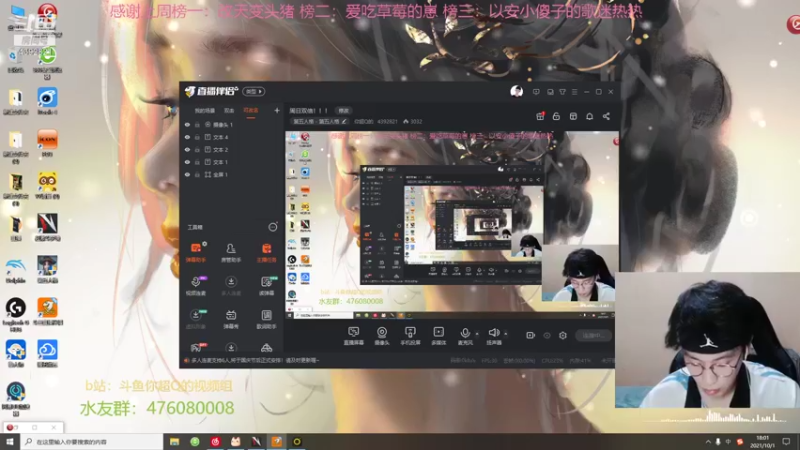The height and width of the screenshot is (450, 800).
Task: Open the gift box icon with red badge
Action: 540,116
